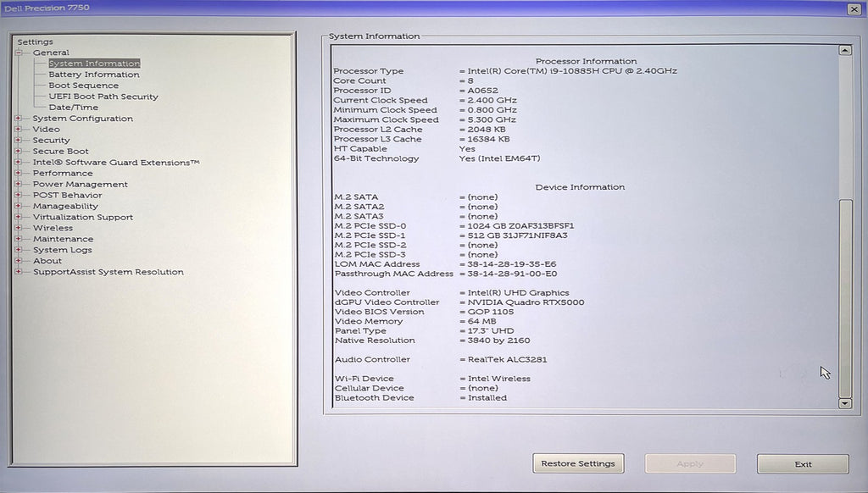Click the NVIDIA Quadro RTX5000 value
868x493 pixels.
click(526, 302)
